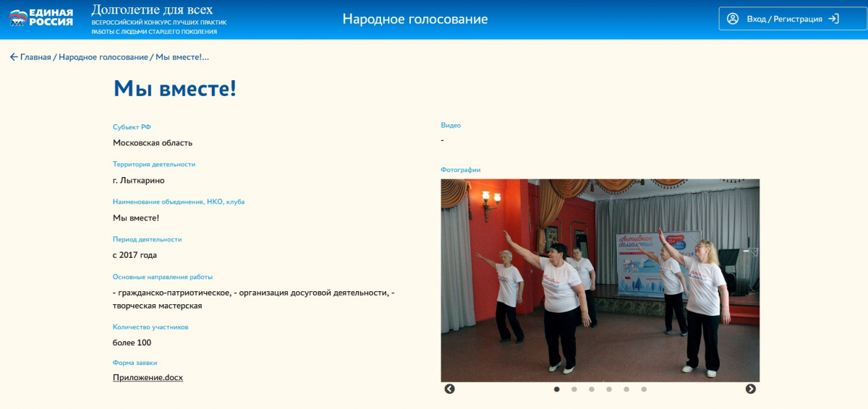
Task: Click Фотографии label
Action: click(x=461, y=170)
